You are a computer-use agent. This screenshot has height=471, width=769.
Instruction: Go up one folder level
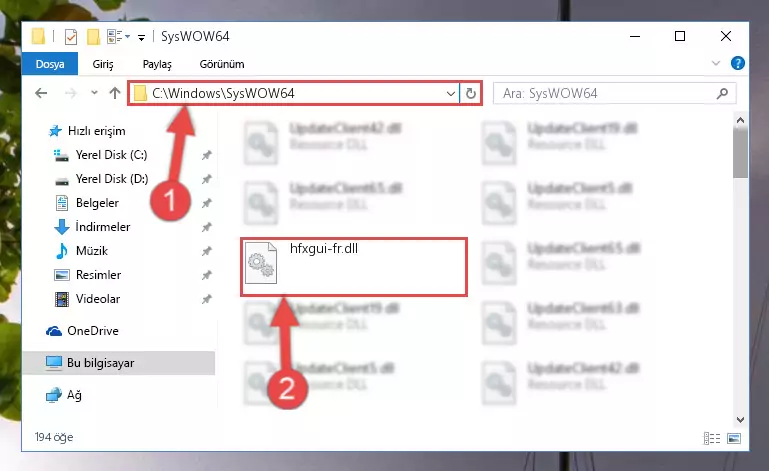[x=115, y=93]
